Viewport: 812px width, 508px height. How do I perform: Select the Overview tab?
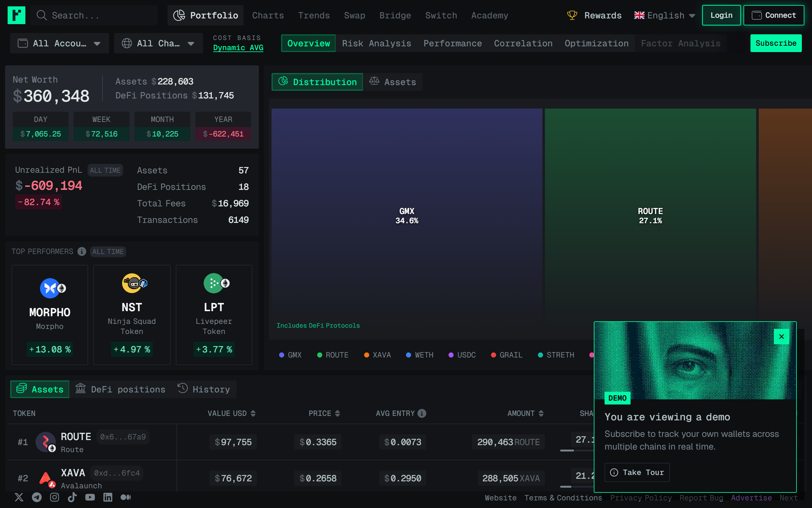tap(308, 43)
